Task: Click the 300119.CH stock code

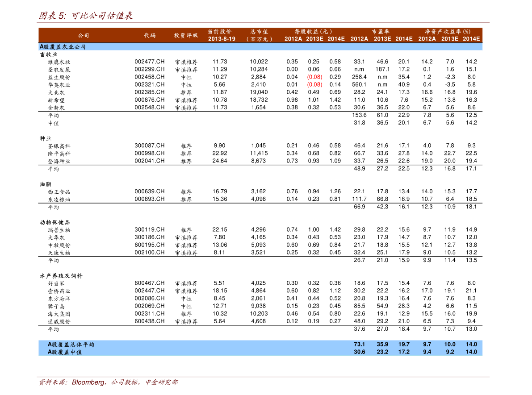Action: [x=149, y=229]
